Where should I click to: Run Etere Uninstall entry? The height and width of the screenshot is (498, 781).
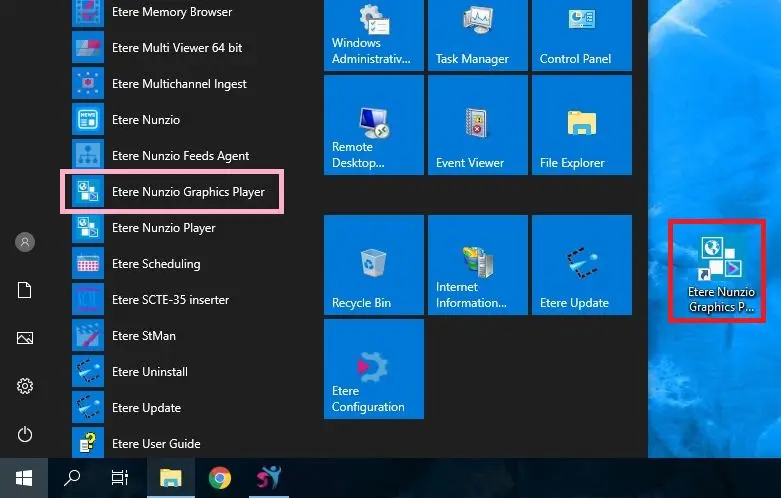coord(149,372)
